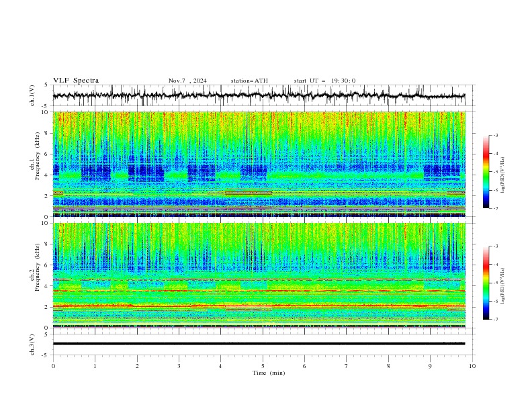Click the ch.1 spectrogram color scale bar
Viewport: 532px width, 411px height.
point(486,172)
